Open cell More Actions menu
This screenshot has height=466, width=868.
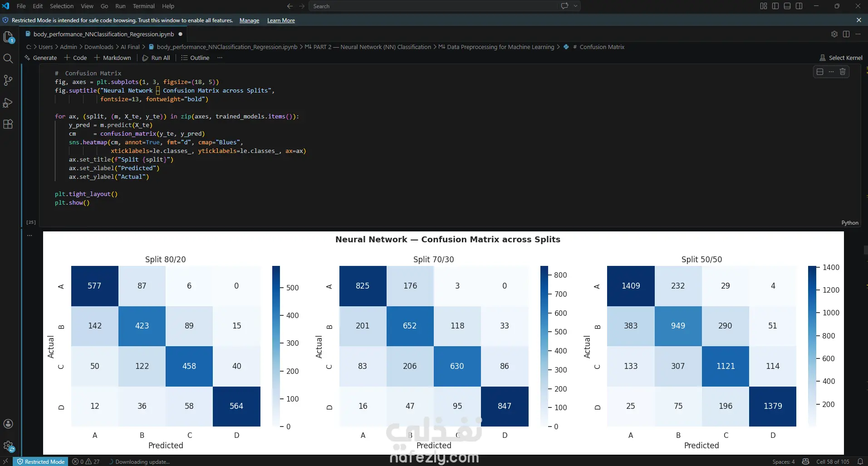click(831, 72)
